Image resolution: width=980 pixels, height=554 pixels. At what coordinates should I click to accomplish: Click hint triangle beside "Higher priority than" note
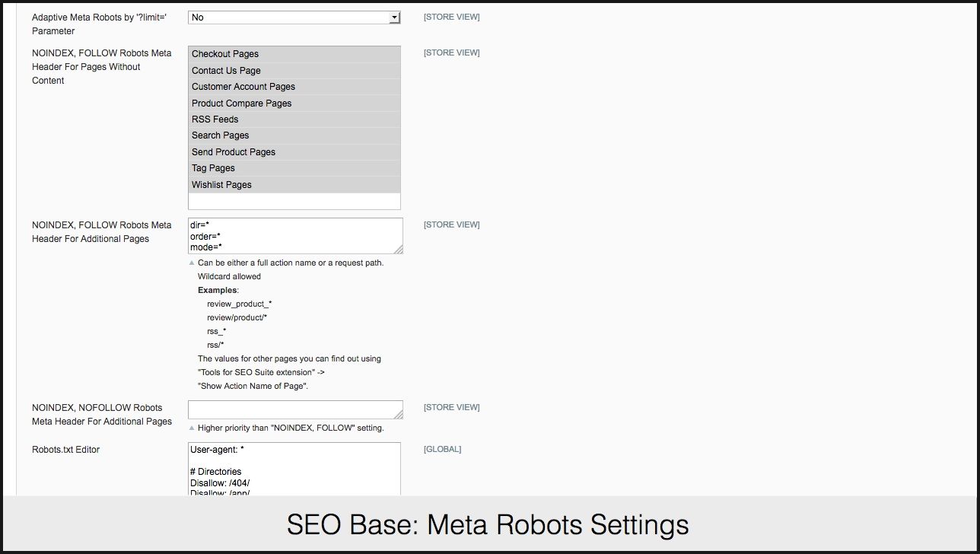192,428
